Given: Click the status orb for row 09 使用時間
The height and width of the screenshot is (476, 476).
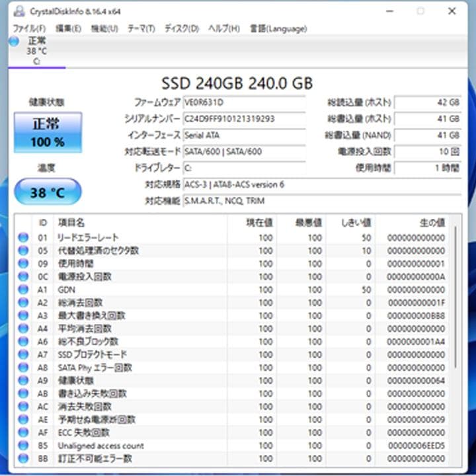Looking at the screenshot, I should click(23, 264).
